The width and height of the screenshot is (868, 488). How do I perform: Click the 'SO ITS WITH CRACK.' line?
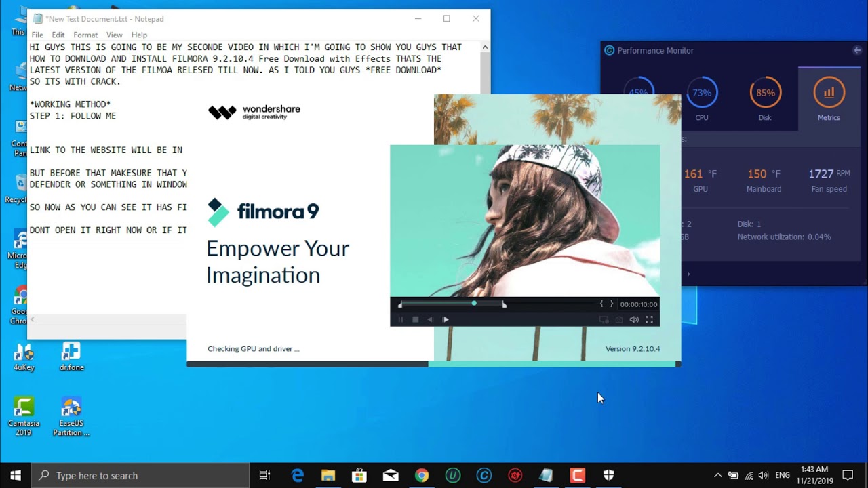coord(75,81)
